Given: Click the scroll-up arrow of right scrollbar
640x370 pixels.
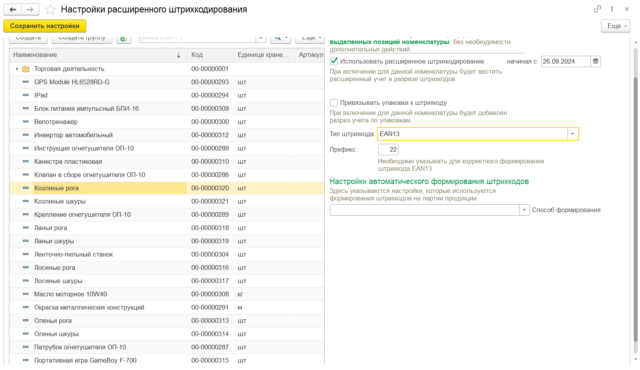Looking at the screenshot, I should click(x=636, y=42).
